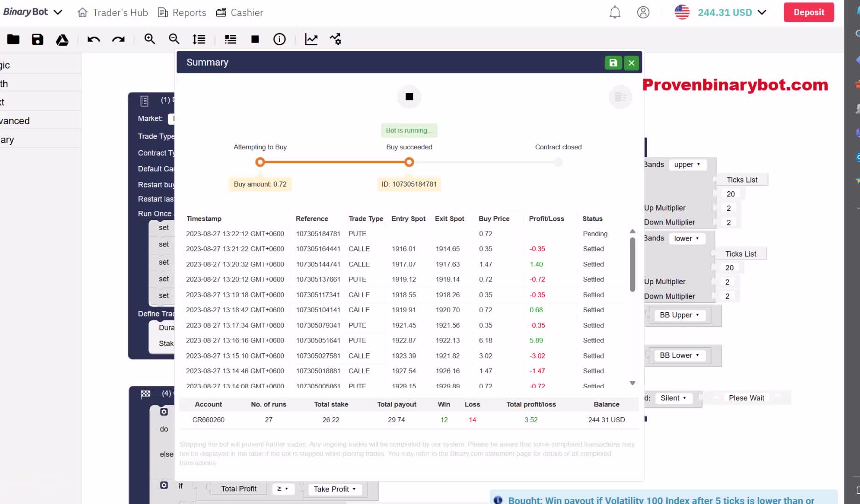The width and height of the screenshot is (860, 504).
Task: Open the trading view shuffle icon
Action: point(335,39)
